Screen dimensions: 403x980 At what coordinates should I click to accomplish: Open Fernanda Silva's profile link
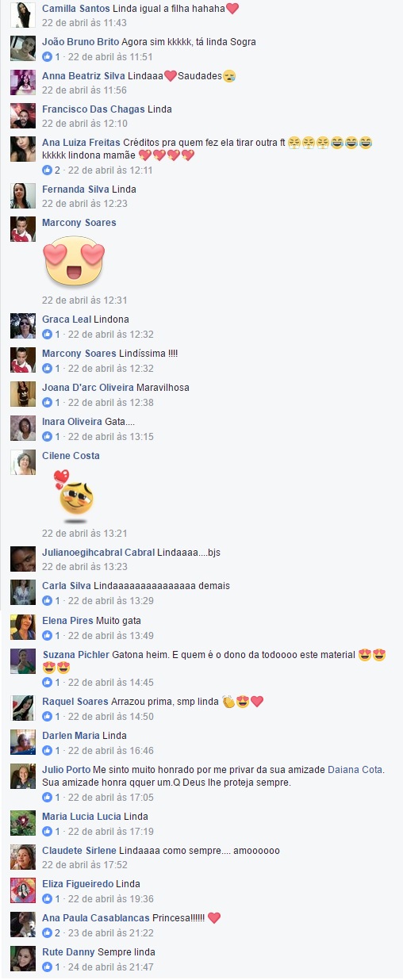[x=75, y=189]
